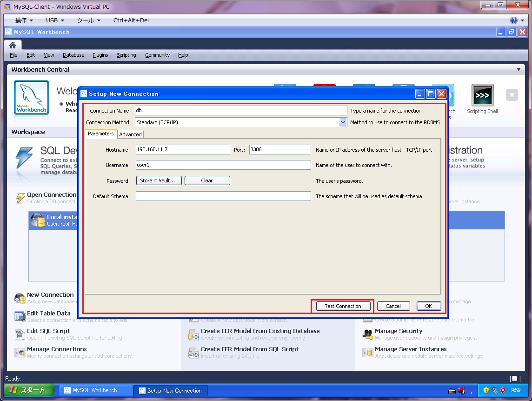Click the Edit Table Data icon
The image size is (532, 401).
tap(20, 316)
